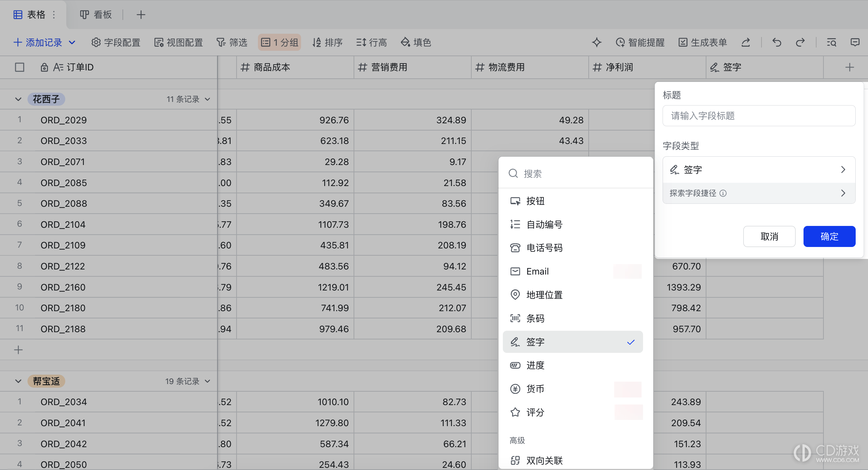The width and height of the screenshot is (868, 470).
Task: Choose 货币 currency field type
Action: [x=573, y=389]
